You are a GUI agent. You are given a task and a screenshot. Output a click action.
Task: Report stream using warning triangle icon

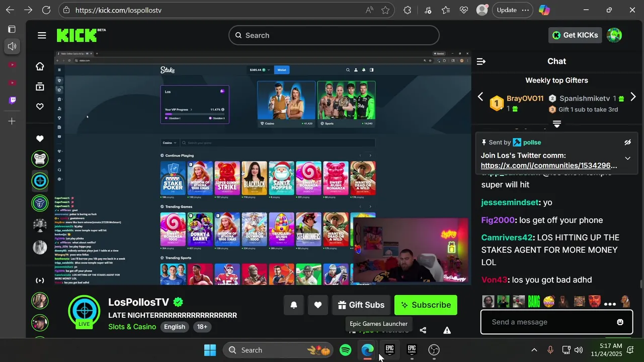(x=447, y=330)
